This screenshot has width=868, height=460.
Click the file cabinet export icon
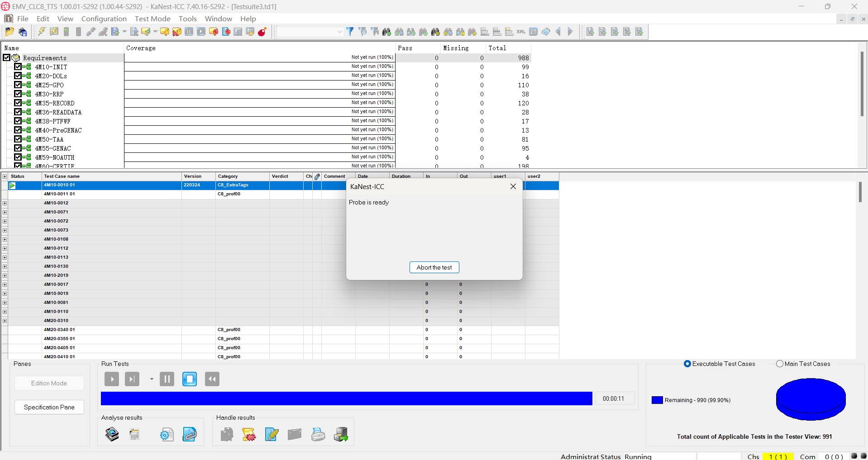tap(341, 435)
